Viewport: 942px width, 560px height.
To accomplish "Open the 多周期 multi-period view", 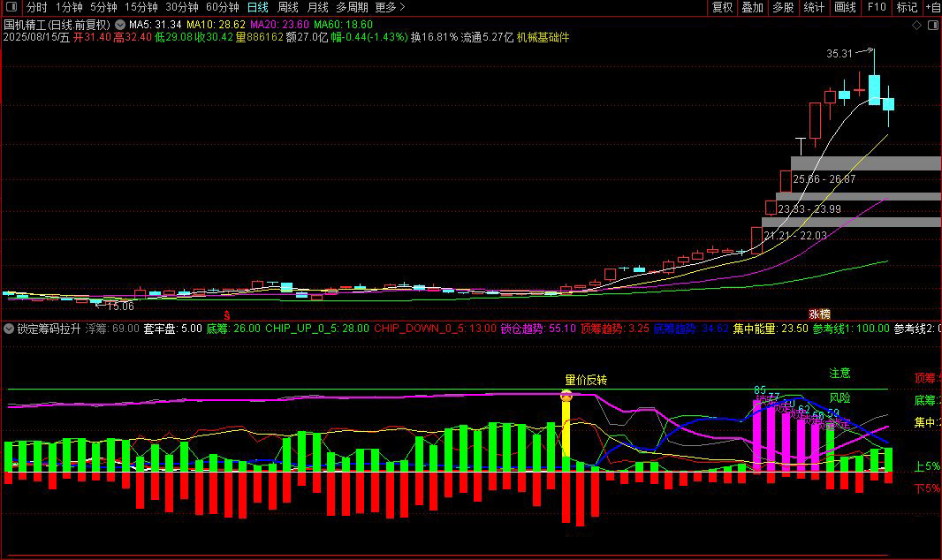I will click(352, 7).
